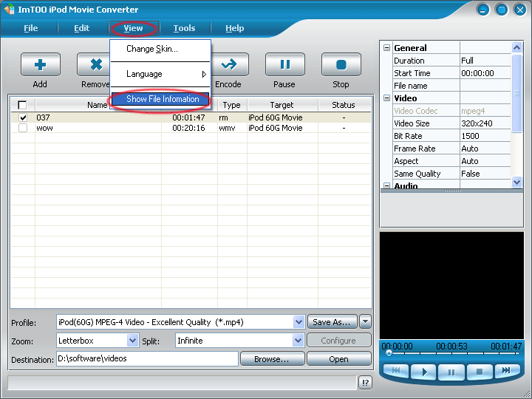The width and height of the screenshot is (532, 399).
Task: Click the Name column header
Action: pyautogui.click(x=98, y=105)
